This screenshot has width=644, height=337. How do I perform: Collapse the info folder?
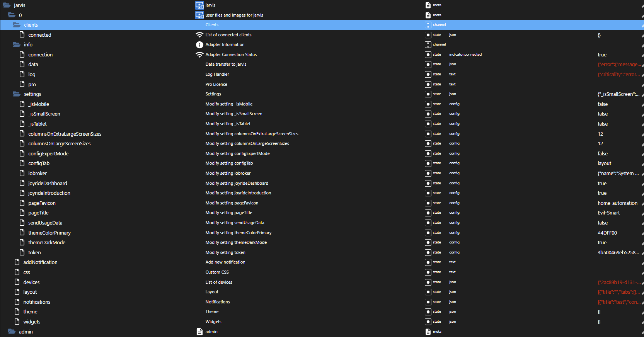point(16,45)
